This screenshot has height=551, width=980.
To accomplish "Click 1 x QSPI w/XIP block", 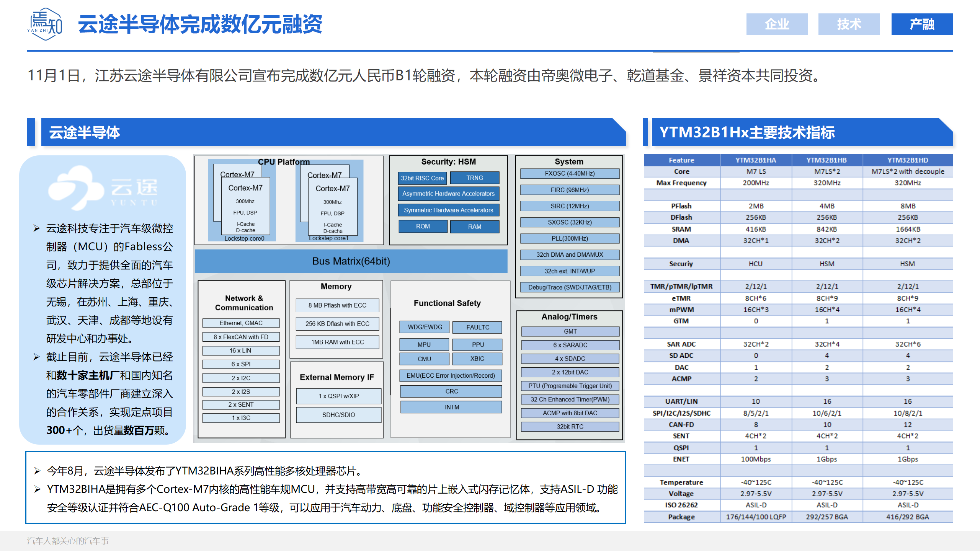I will [x=338, y=396].
